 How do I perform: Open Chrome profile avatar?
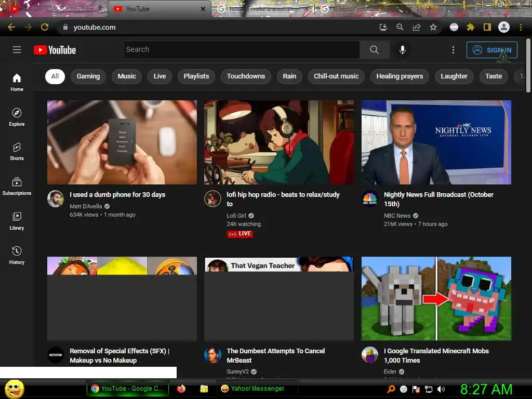(504, 27)
